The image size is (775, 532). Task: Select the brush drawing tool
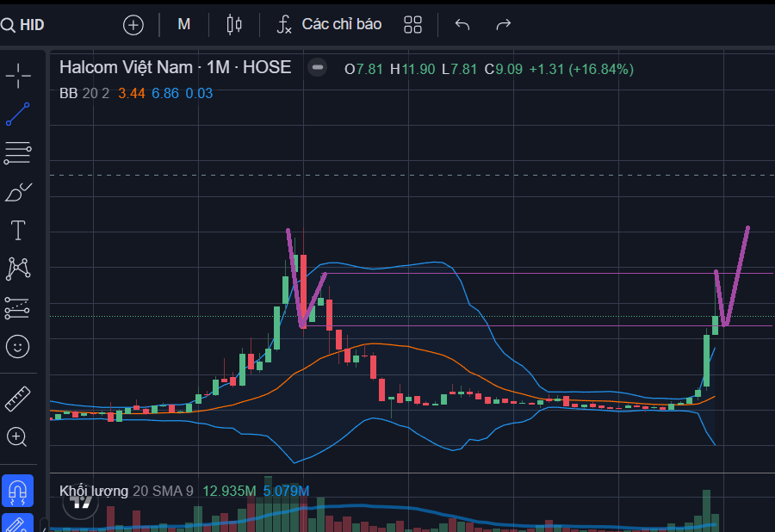click(x=18, y=192)
